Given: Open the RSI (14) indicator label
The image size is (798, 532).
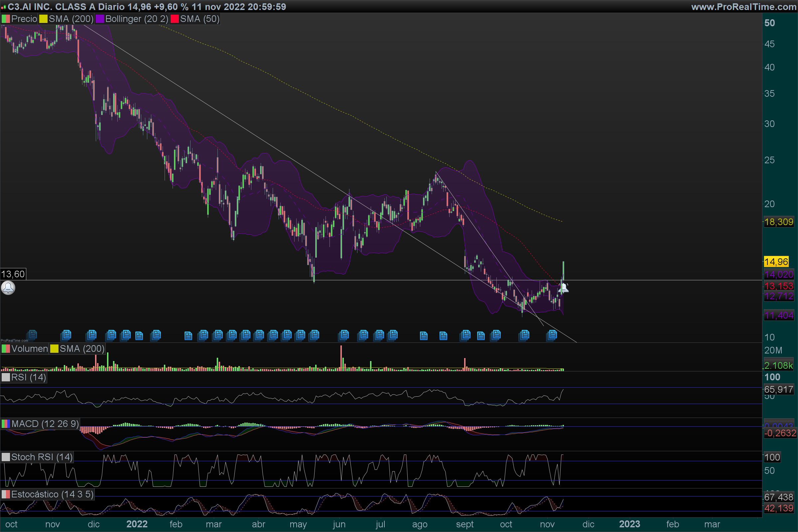Looking at the screenshot, I should click(28, 377).
